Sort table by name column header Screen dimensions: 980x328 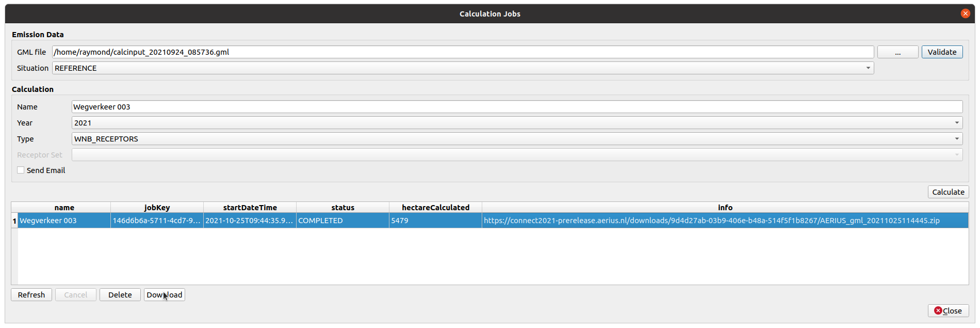[x=64, y=208]
